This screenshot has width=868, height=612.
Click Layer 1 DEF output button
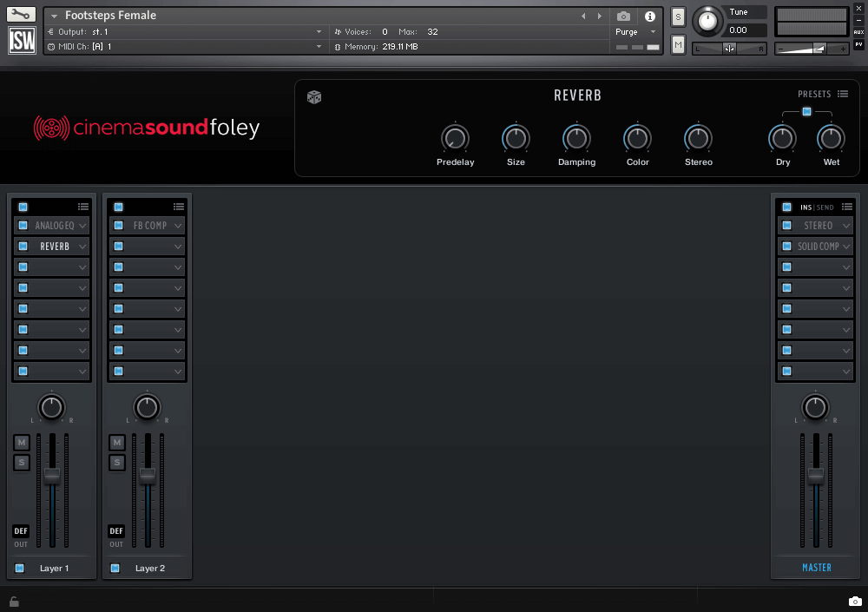pos(21,530)
